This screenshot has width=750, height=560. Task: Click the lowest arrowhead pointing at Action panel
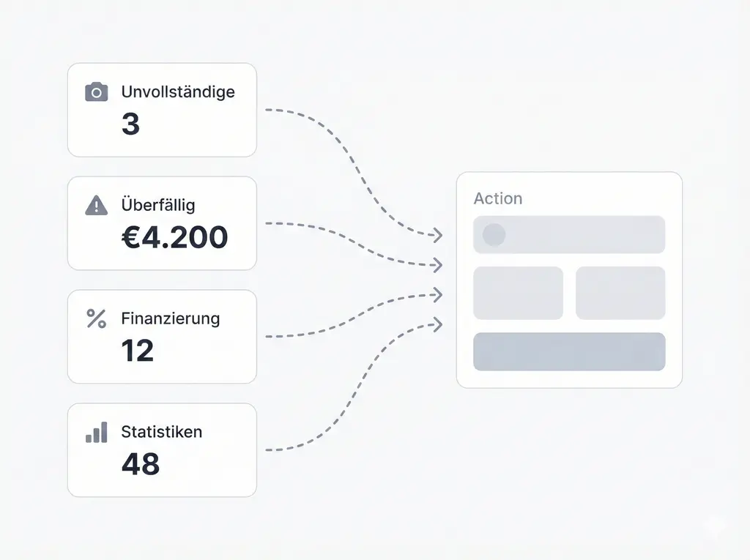(x=437, y=324)
